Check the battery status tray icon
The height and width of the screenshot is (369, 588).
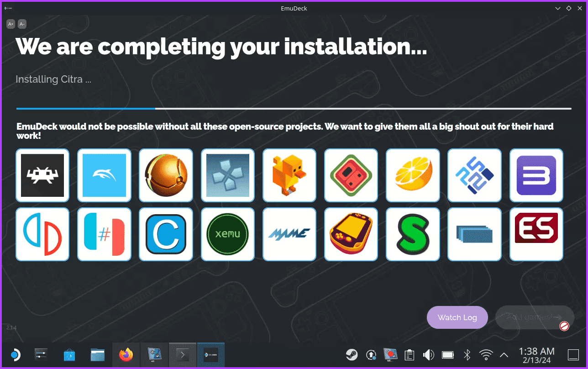[x=448, y=354]
